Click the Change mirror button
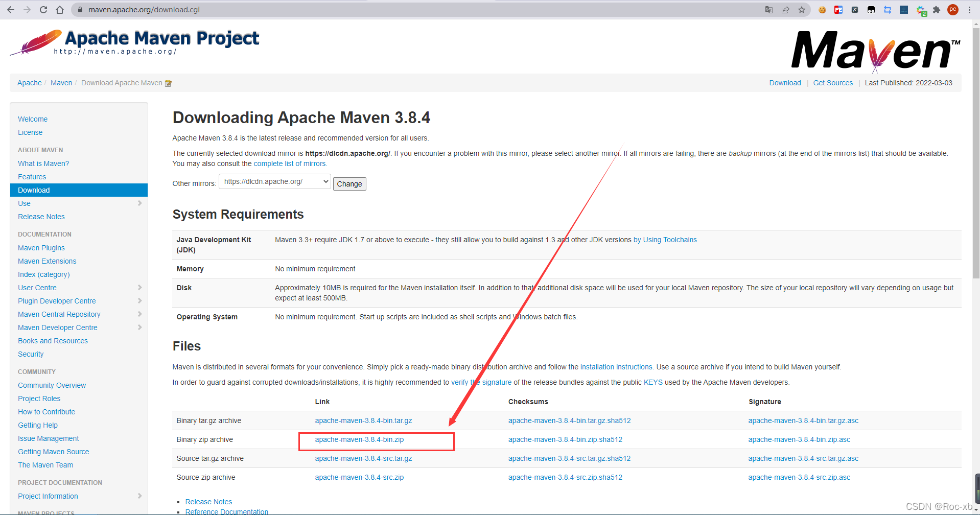The height and width of the screenshot is (515, 980). pos(349,184)
